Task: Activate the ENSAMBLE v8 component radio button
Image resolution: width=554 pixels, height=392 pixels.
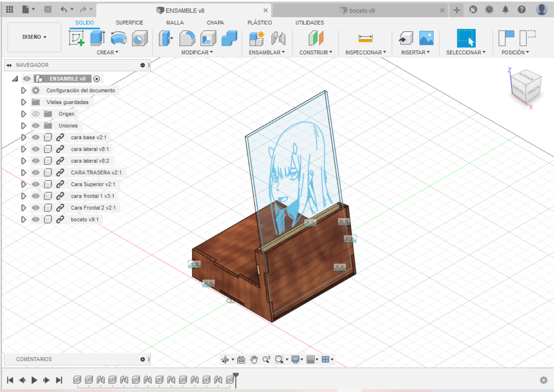Action: 97,79
